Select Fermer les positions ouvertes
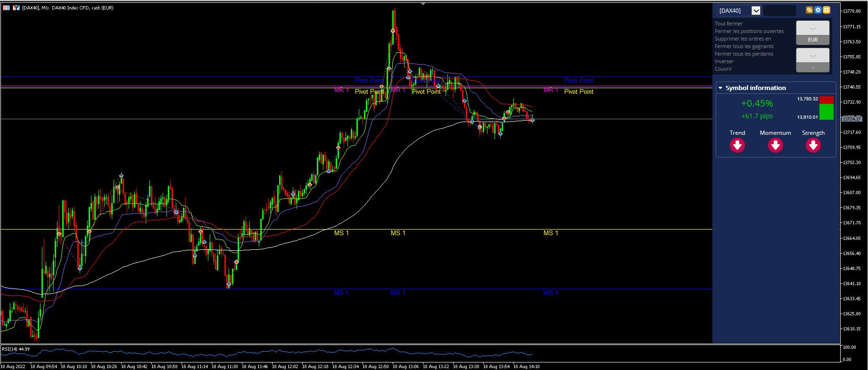Screen dimensions: 868x370 [749, 31]
